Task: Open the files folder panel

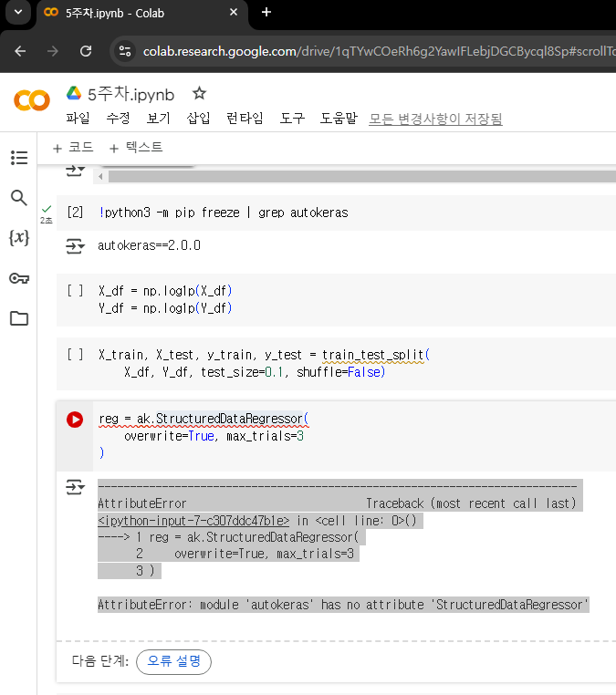Action: click(19, 318)
